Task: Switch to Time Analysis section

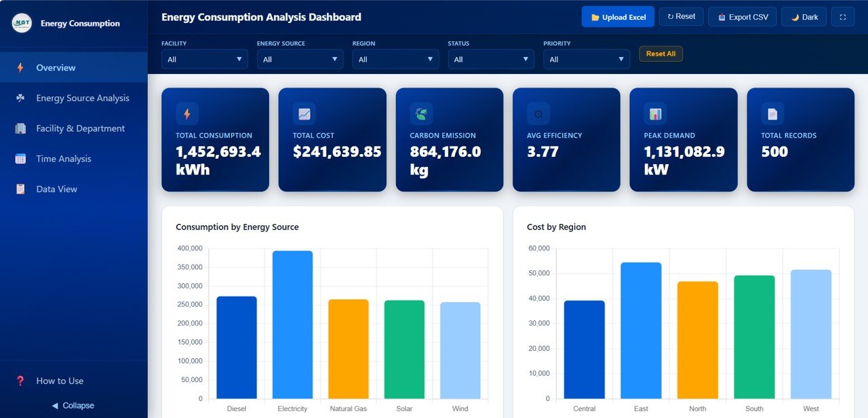Action: 63,159
